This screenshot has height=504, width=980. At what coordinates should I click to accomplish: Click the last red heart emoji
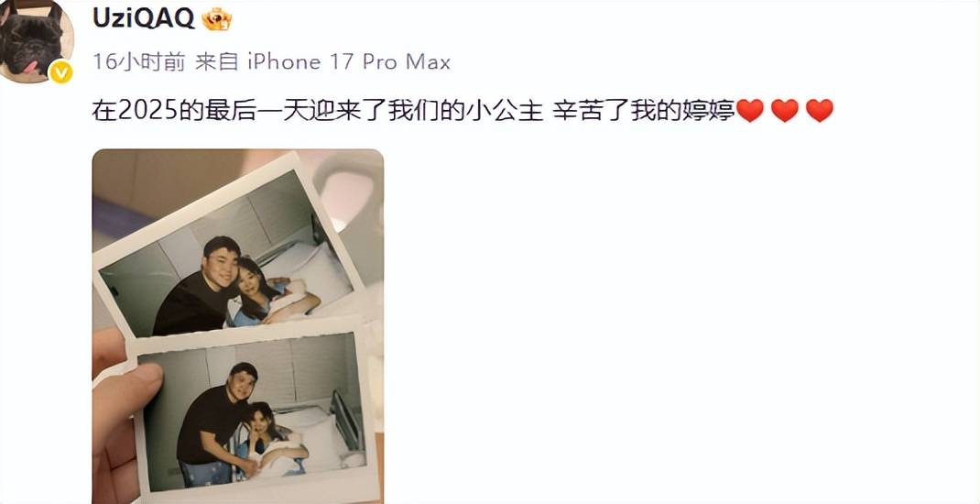[x=820, y=111]
